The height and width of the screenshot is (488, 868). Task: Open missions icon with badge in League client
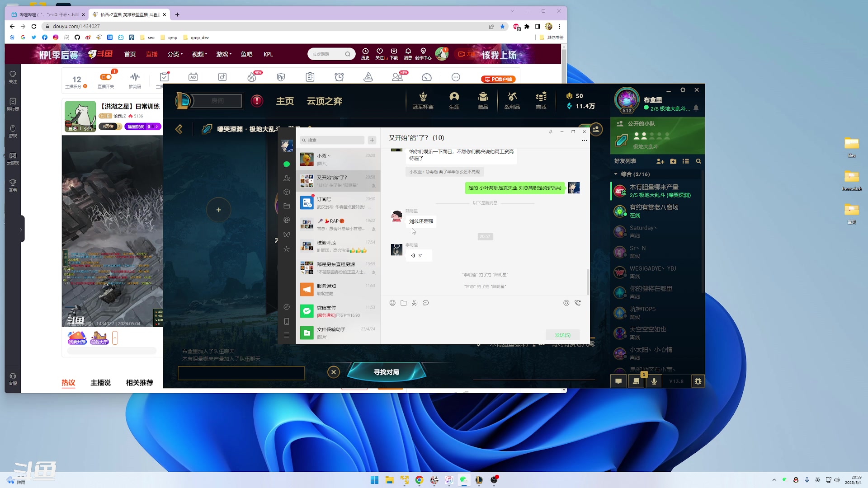click(636, 381)
